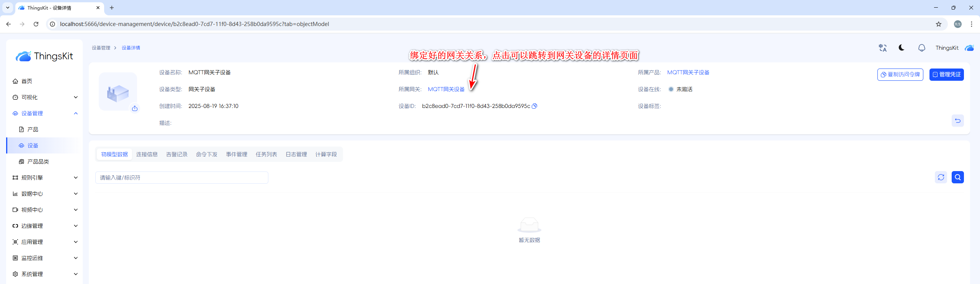Viewport: 980px width, 284px height.
Task: Expand the 规则引擎 sidebar menu
Action: pyautogui.click(x=45, y=178)
